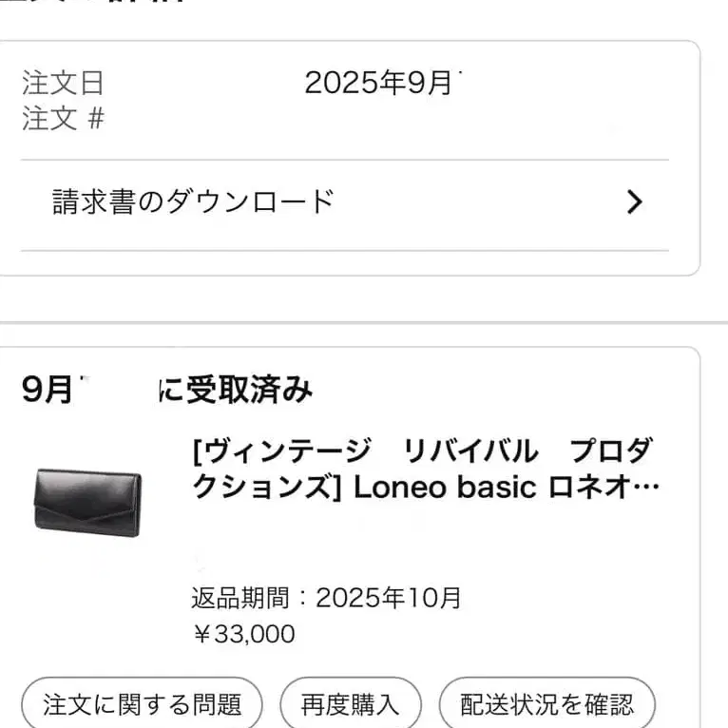Open the 請求書のダウンロード link
728x728 pixels.
194,201
